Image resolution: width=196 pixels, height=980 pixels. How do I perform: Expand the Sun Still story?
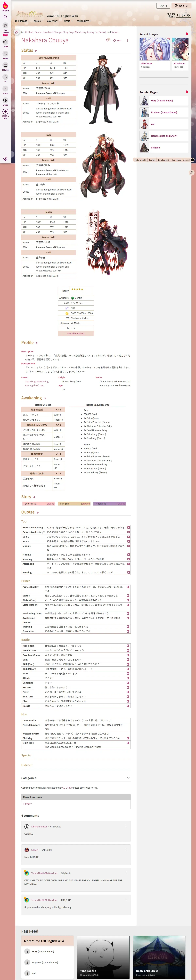point(86,504)
